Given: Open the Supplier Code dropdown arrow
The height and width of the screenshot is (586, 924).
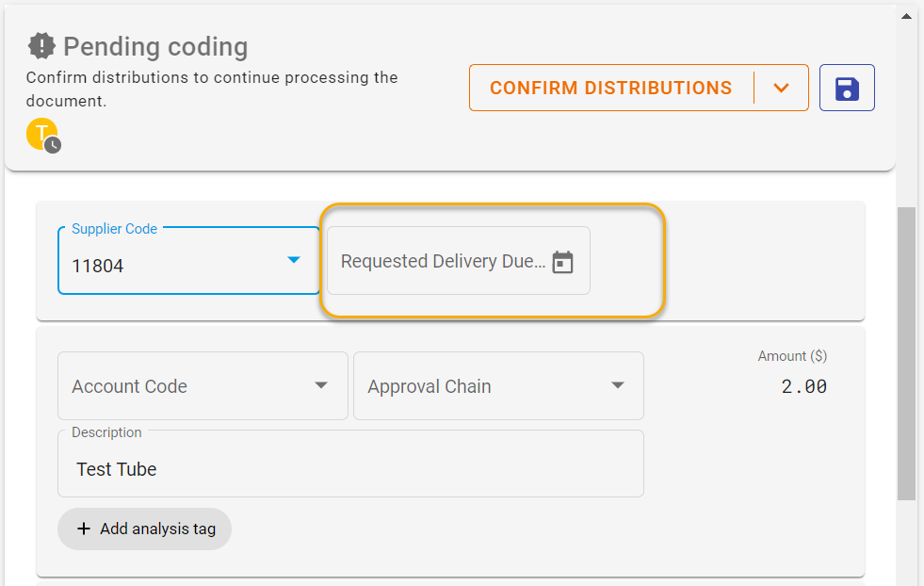Looking at the screenshot, I should [294, 260].
